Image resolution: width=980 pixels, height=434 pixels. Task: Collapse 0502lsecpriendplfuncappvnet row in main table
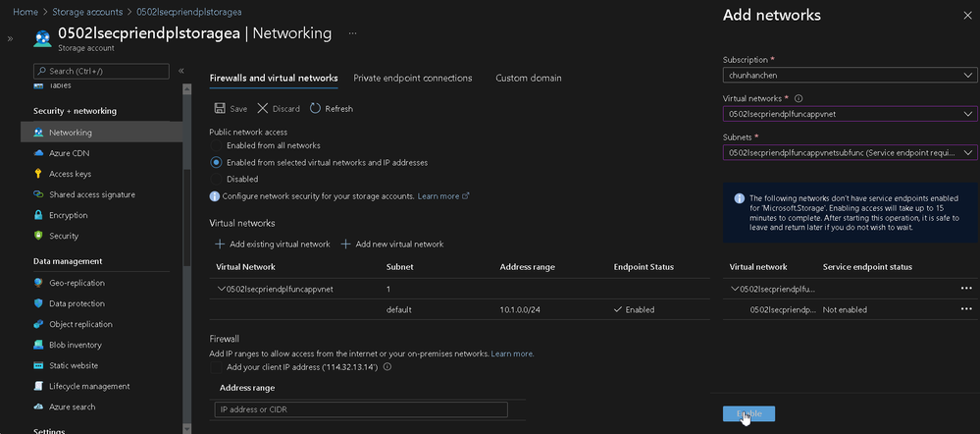pyautogui.click(x=221, y=289)
